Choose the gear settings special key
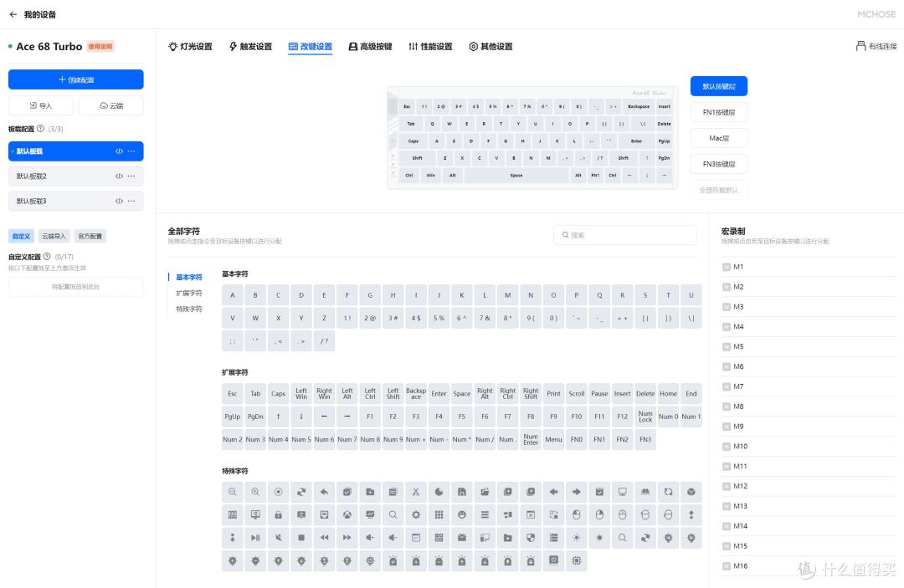The width and height of the screenshot is (904, 588). click(416, 515)
